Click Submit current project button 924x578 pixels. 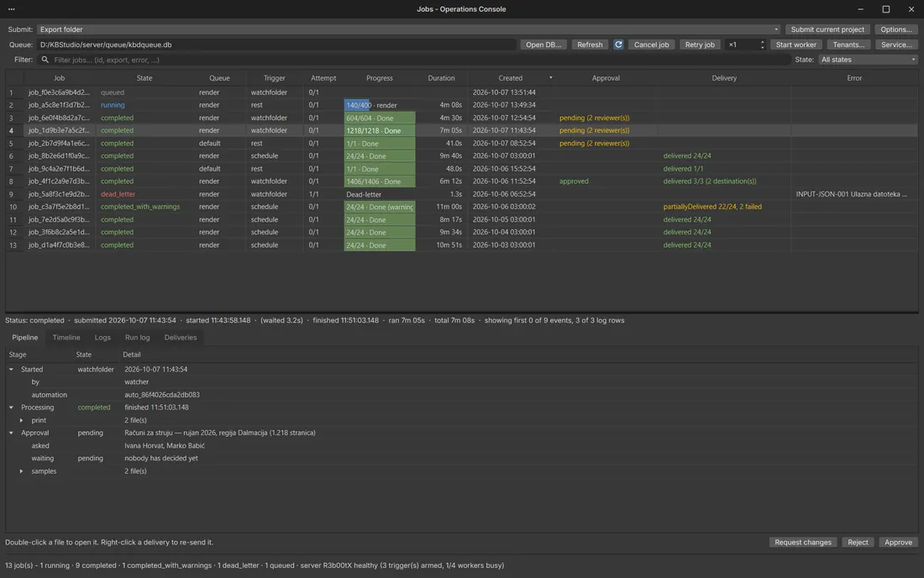pos(827,29)
